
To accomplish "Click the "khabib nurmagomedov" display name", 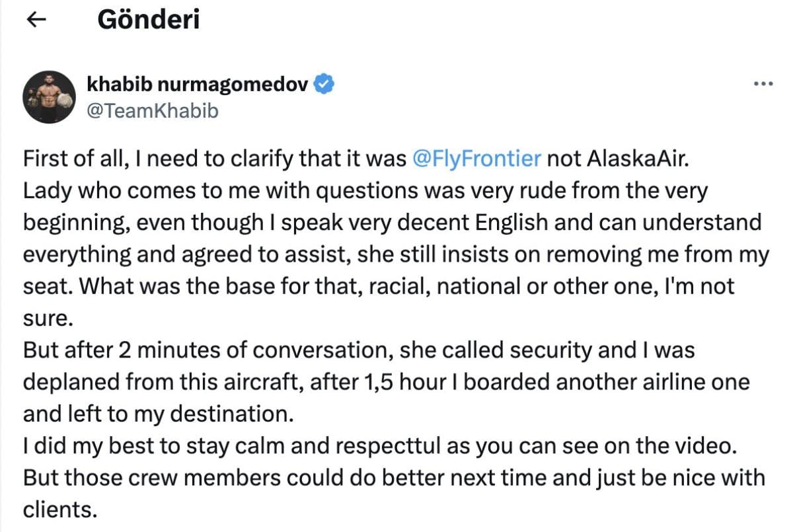I will pos(197,84).
